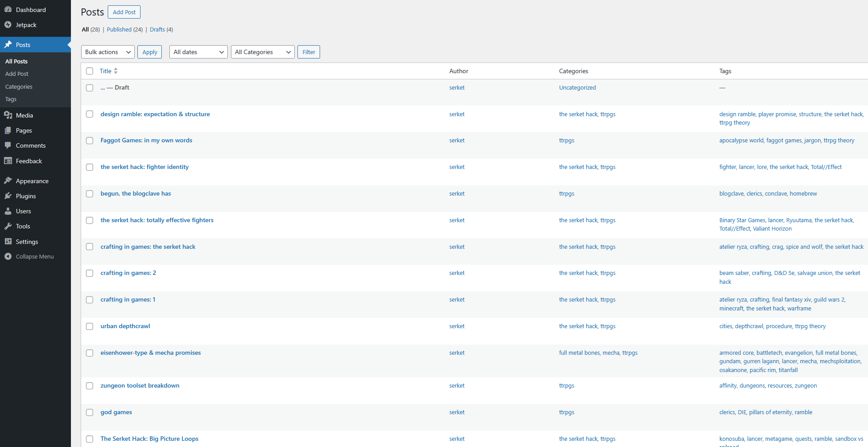
Task: Open the Bulk actions dropdown
Action: point(108,52)
